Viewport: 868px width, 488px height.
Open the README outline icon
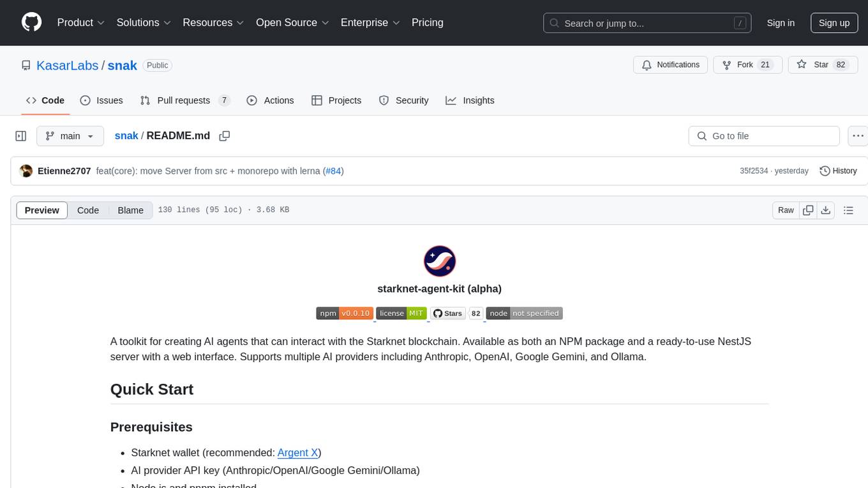(x=848, y=210)
